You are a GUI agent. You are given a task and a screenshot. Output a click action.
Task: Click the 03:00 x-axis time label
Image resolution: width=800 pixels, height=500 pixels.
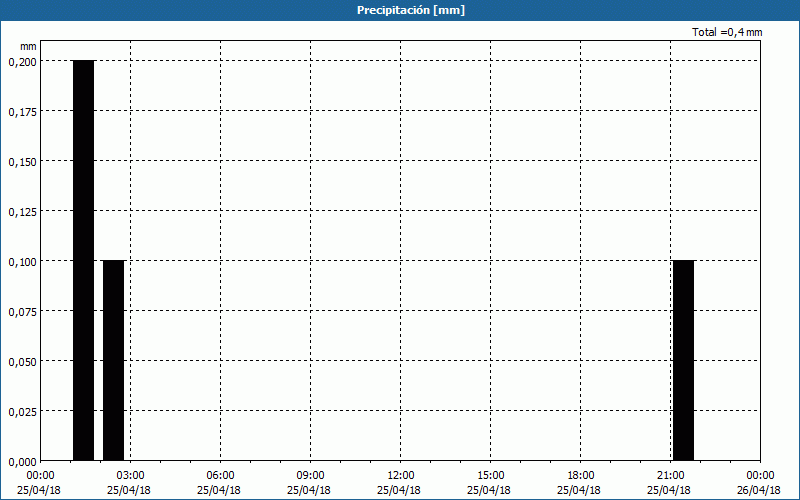coord(130,476)
